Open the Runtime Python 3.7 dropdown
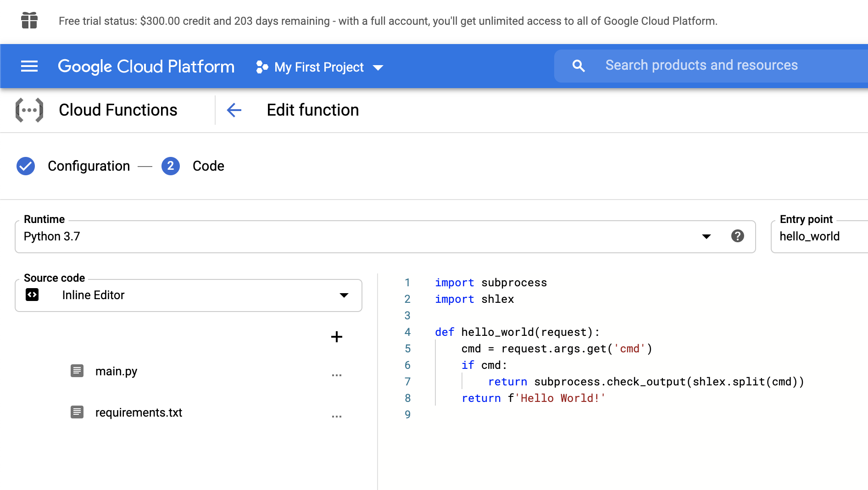 (385, 236)
